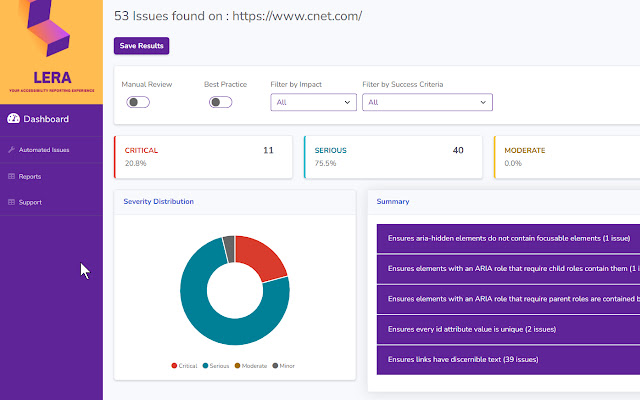The width and height of the screenshot is (640, 400).
Task: Click the Support icon in sidebar
Action: 12,202
